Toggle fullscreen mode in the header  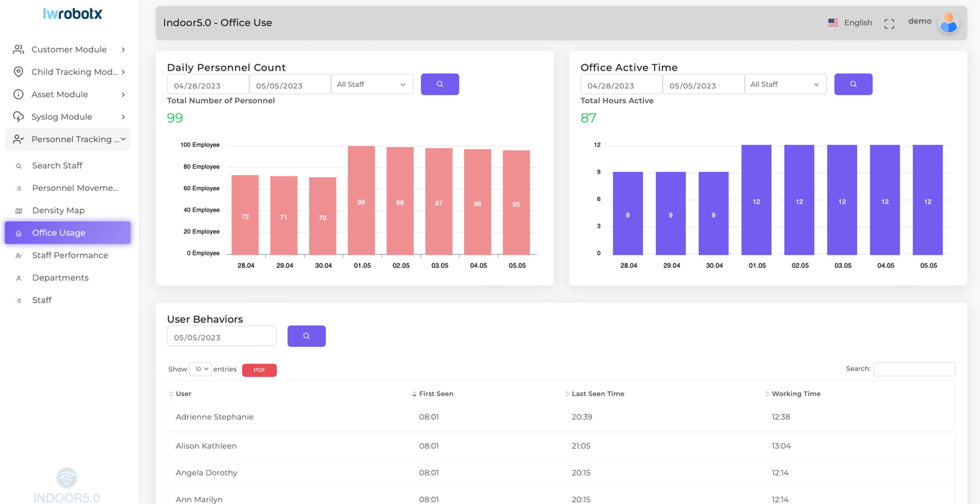889,23
